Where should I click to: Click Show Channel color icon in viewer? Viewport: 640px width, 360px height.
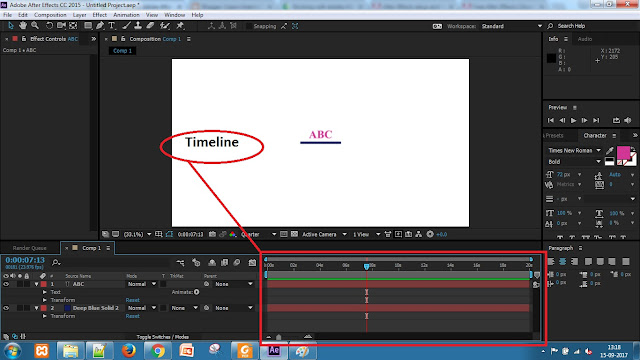tap(233, 234)
